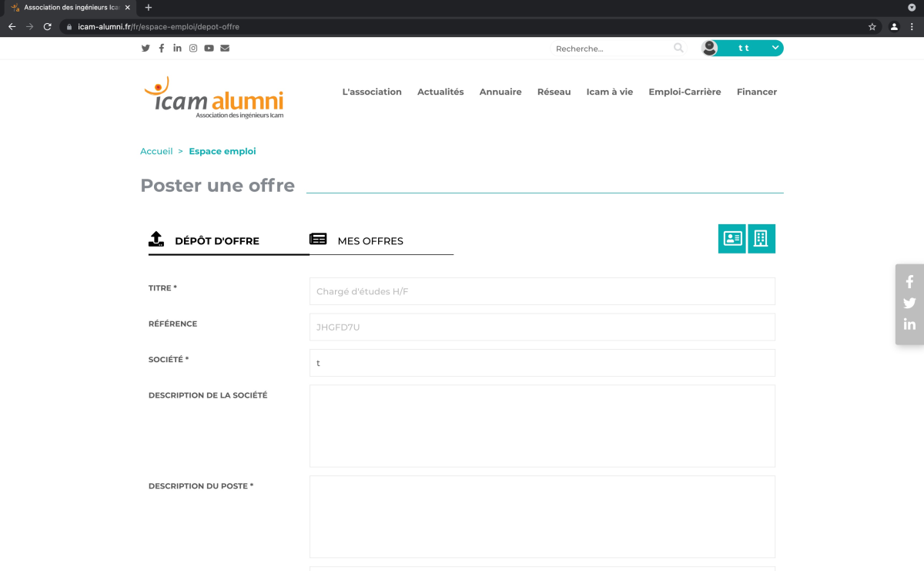Open the LinkedIn icon in top bar
The height and width of the screenshot is (571, 924).
point(177,49)
